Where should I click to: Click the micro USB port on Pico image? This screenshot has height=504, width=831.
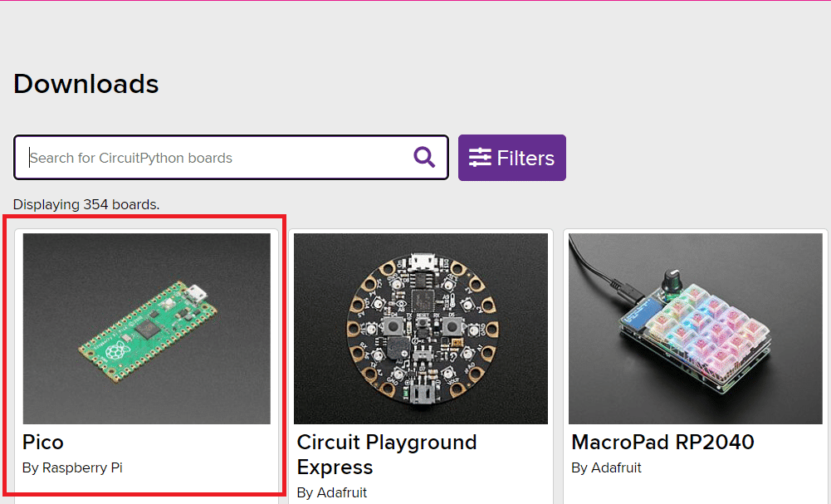[197, 293]
